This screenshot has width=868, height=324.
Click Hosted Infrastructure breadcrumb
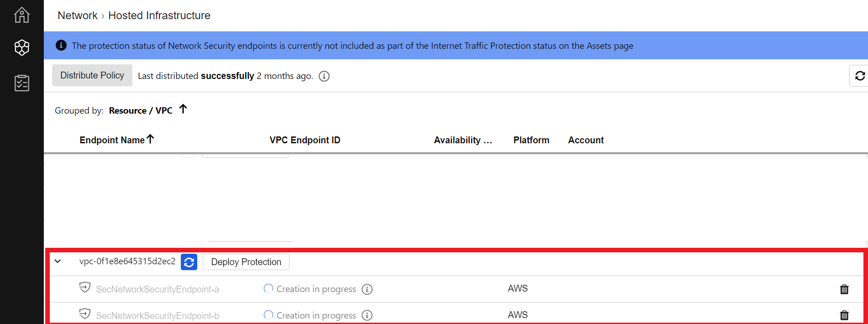tap(159, 16)
